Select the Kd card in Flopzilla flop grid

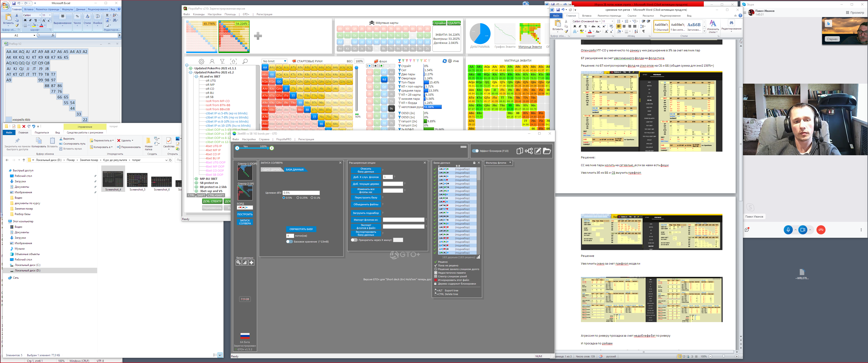(384, 79)
